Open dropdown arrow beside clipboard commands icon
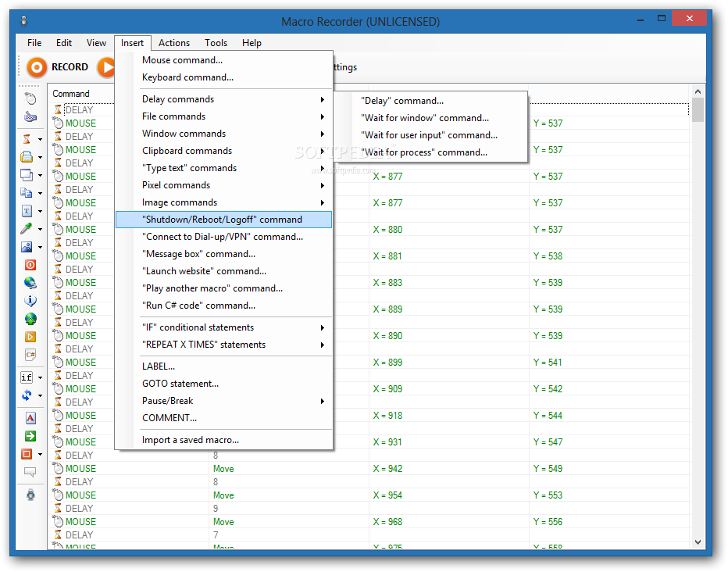728x572 pixels. pos(40,193)
